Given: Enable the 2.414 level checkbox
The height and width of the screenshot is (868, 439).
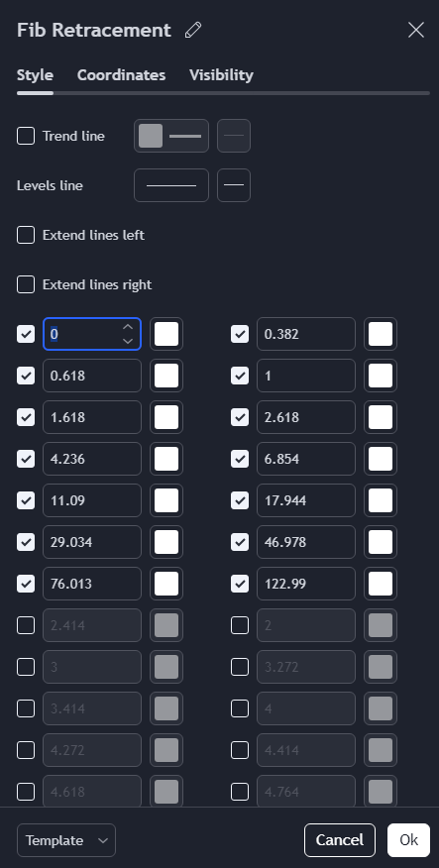Looking at the screenshot, I should click(x=26, y=625).
